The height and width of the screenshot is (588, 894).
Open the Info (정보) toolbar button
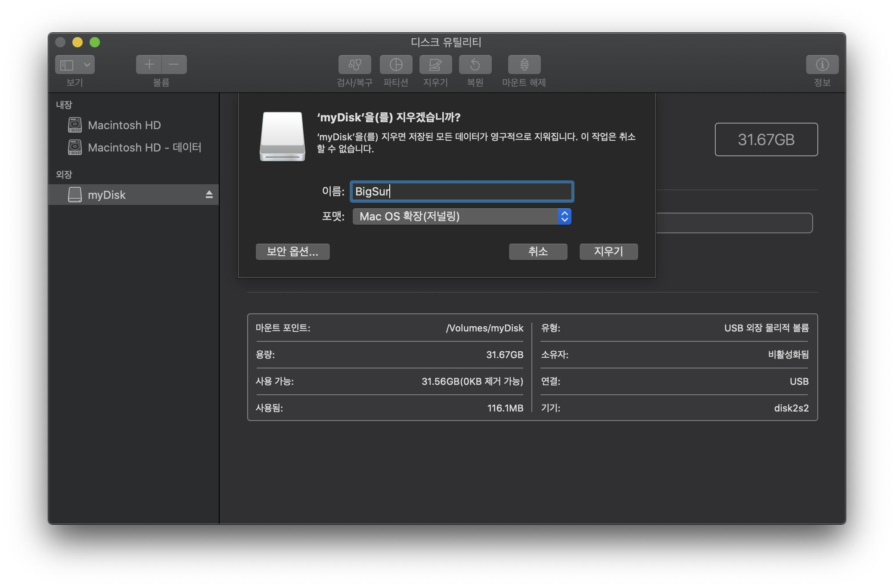pyautogui.click(x=822, y=65)
